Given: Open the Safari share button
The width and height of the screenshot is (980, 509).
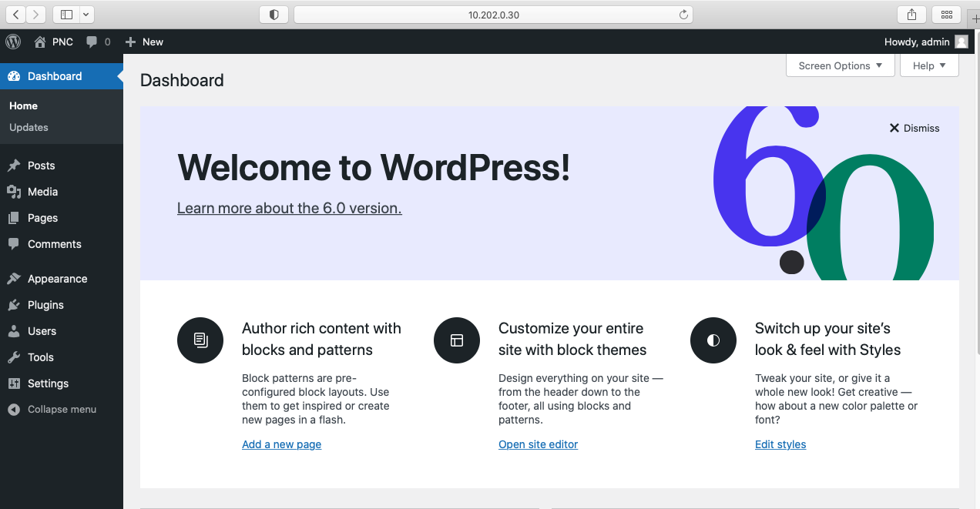Looking at the screenshot, I should 912,15.
